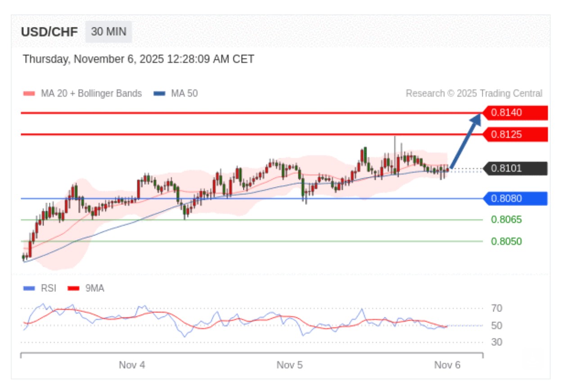This screenshot has height=392, width=566.
Task: Click the RSI 30 level label
Action: pos(497,342)
